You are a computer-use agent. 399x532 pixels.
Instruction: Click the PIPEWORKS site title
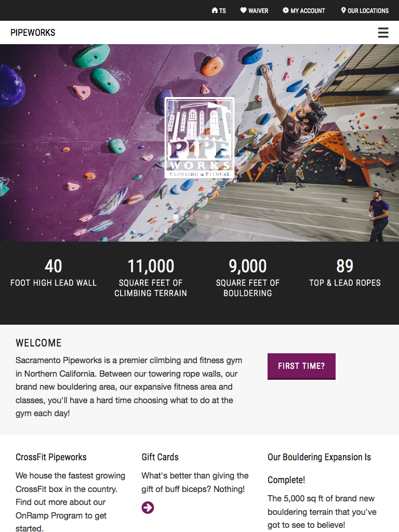33,33
